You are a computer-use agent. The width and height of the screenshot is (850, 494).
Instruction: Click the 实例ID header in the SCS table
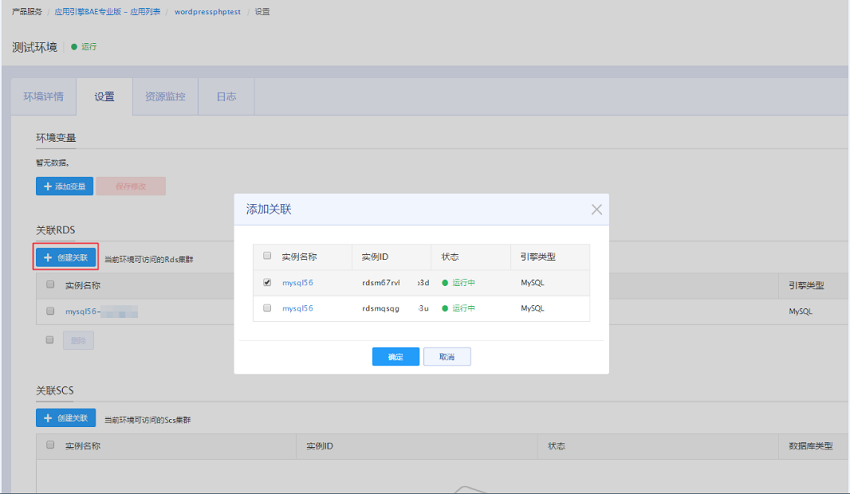(x=320, y=446)
